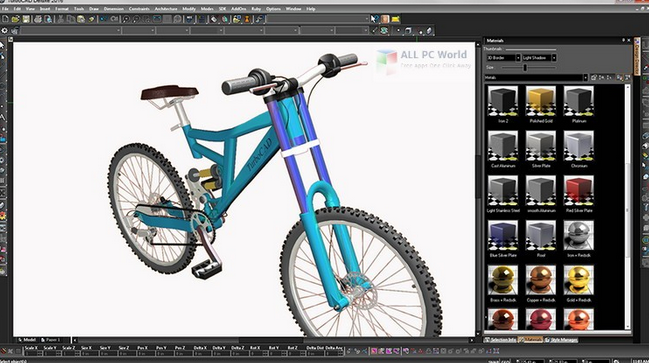Click the orange hourglass render icon
649x363 pixels.
pyautogui.click(x=248, y=19)
